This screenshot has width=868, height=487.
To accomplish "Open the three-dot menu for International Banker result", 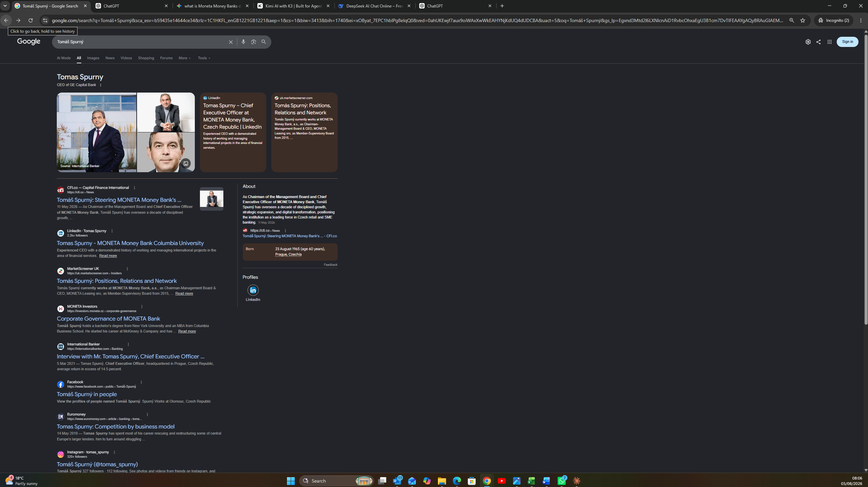I will click(128, 344).
